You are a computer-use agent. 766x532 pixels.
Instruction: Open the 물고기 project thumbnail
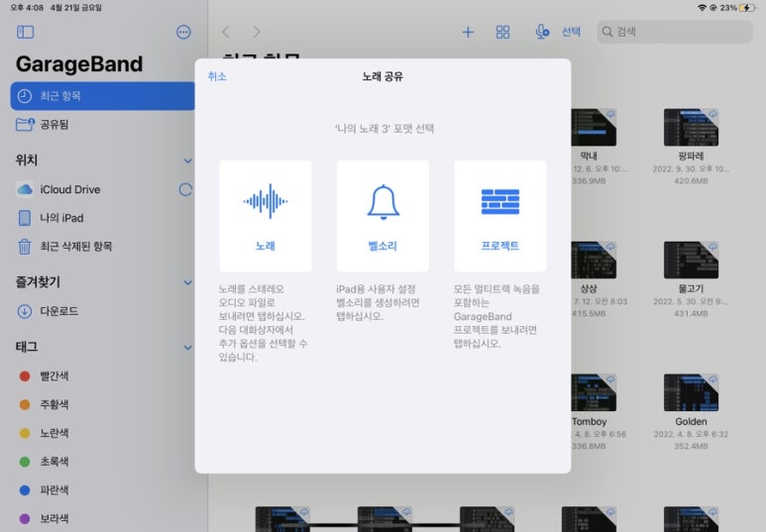(691, 260)
